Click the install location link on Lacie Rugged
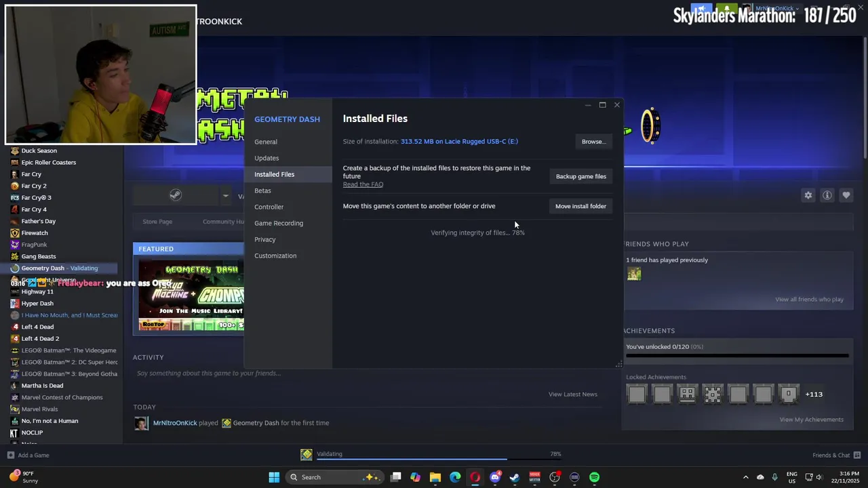The width and height of the screenshot is (868, 488). 459,142
